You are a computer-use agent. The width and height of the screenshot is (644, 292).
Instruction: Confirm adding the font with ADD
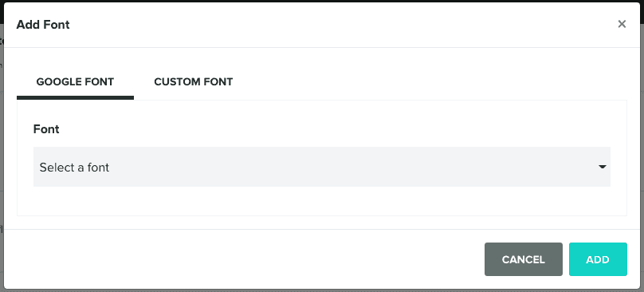click(598, 259)
